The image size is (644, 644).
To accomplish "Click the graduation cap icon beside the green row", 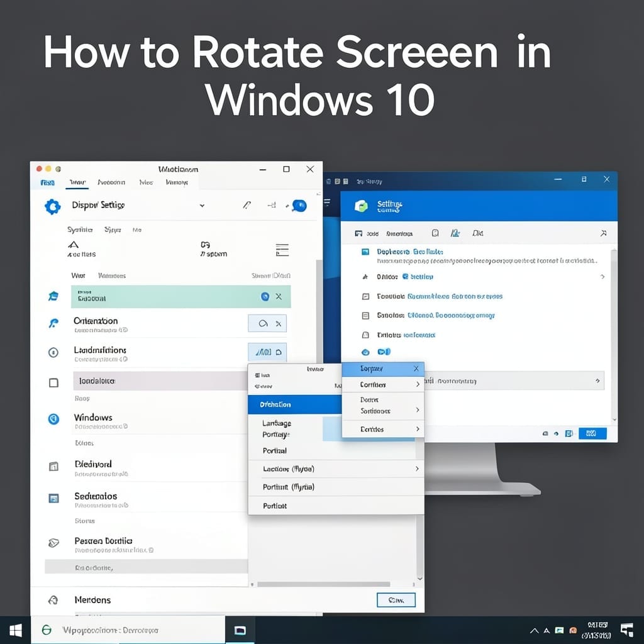I will (53, 296).
